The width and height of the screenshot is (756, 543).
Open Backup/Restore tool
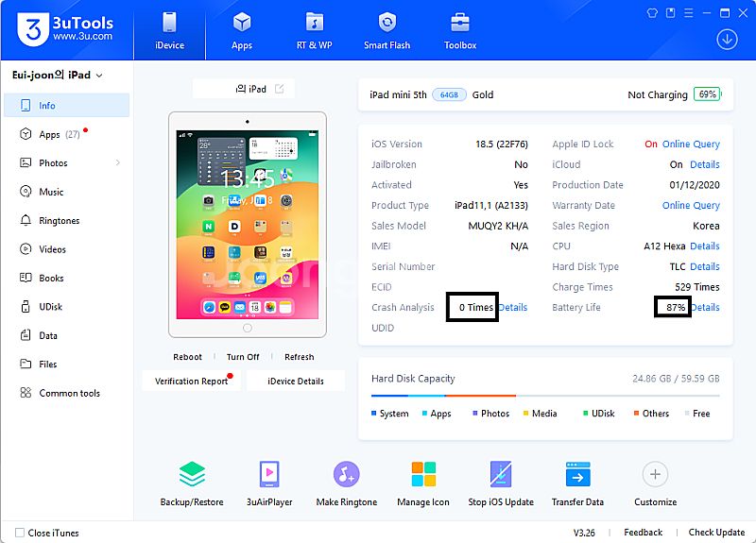(192, 484)
